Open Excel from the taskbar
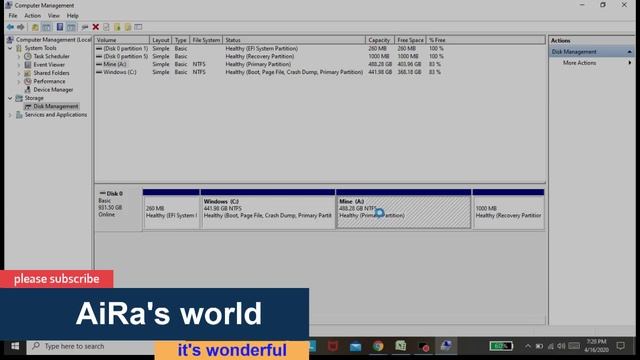This screenshot has width=640, height=360. tap(400, 346)
